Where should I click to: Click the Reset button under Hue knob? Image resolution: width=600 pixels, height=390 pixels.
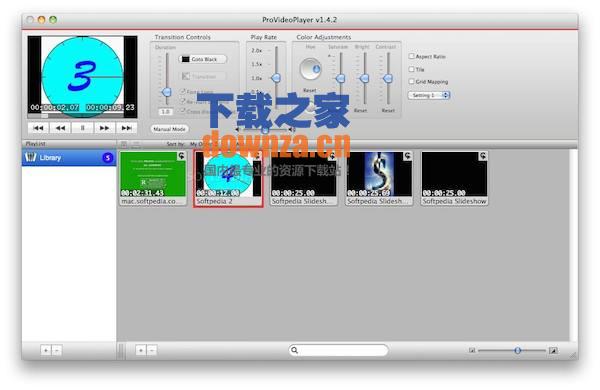coord(310,90)
